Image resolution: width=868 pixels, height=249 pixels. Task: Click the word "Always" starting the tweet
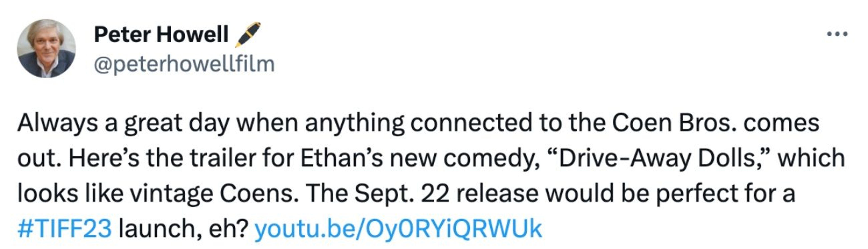[x=57, y=123]
